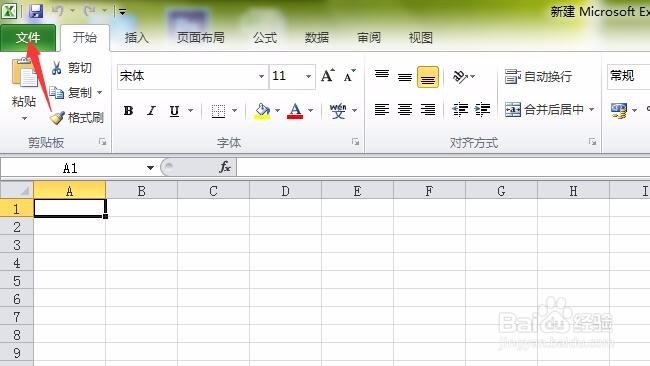Click the Borders icon

click(x=218, y=111)
